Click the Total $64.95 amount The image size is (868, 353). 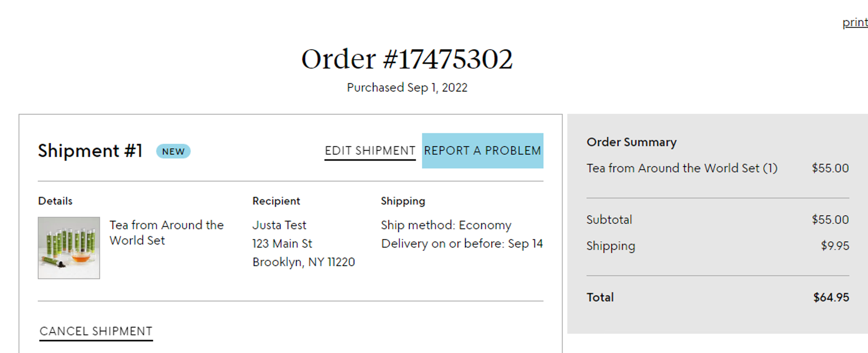point(831,297)
